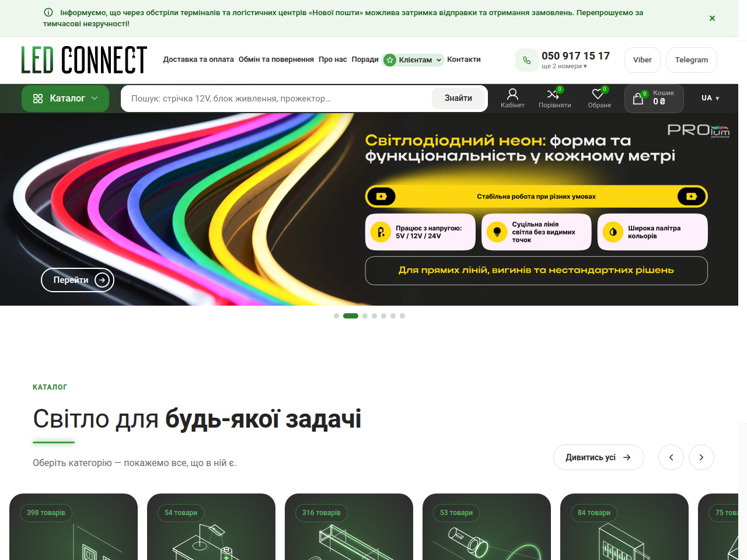Open the Кабінет account icon
This screenshot has height=560, width=747.
coord(512,98)
